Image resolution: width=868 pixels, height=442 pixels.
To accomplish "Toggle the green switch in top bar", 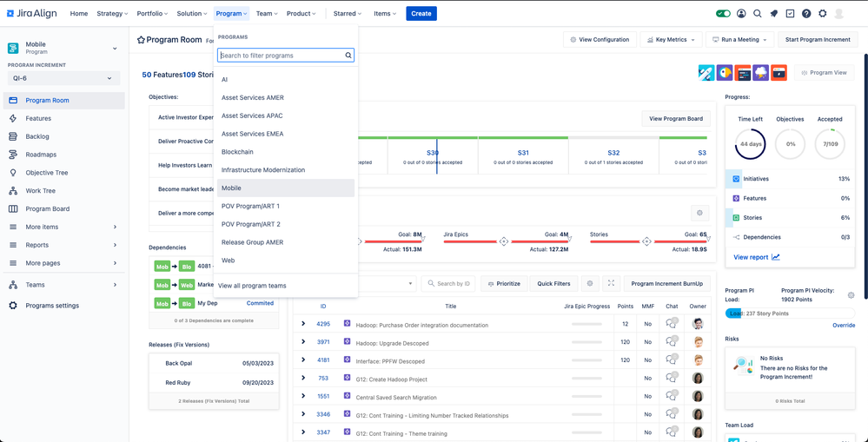I will click(723, 14).
